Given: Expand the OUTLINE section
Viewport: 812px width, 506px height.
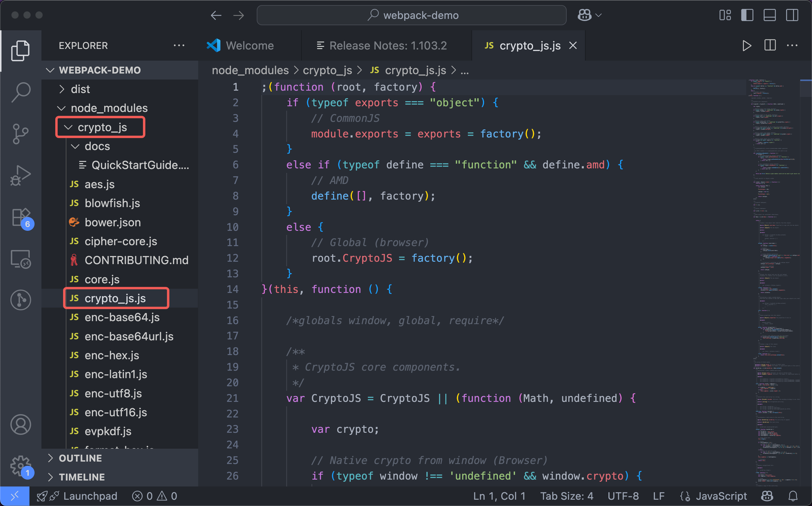Looking at the screenshot, I should [x=80, y=458].
